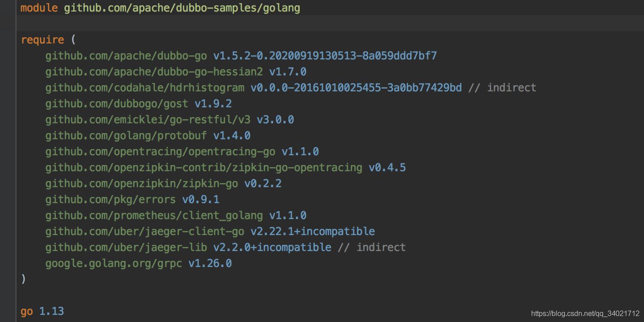This screenshot has width=644, height=322.
Task: Click the module keyword on the first line
Action: tap(39, 8)
